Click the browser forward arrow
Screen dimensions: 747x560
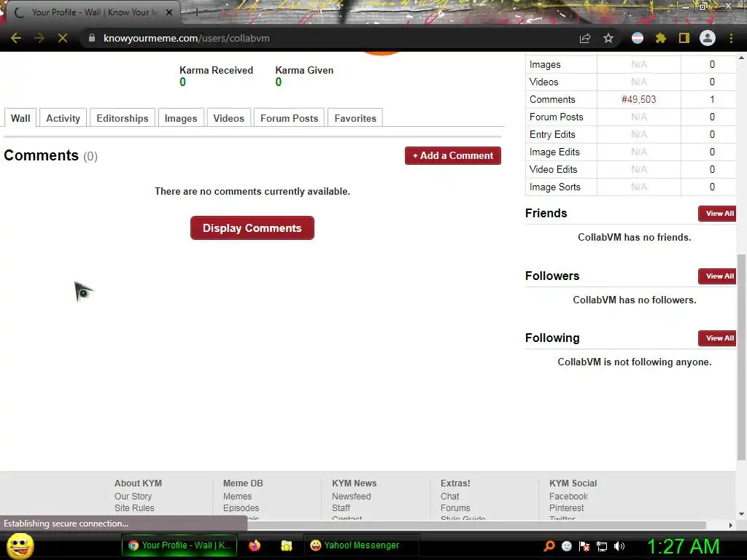39,38
